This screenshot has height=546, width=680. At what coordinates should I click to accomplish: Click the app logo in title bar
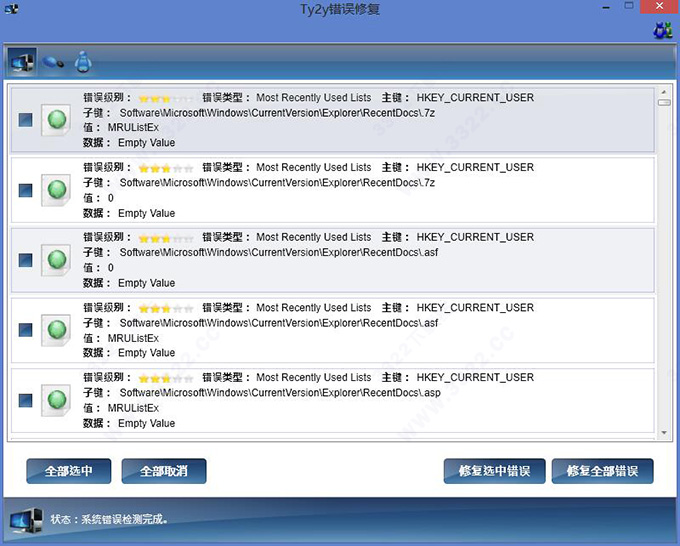coord(12,8)
